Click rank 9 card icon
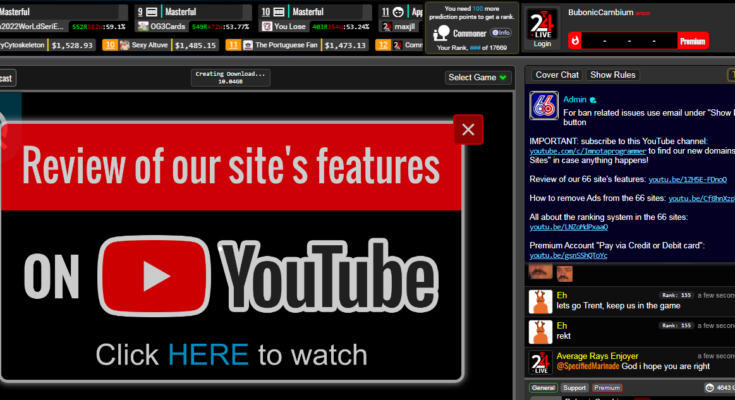 tap(152, 12)
